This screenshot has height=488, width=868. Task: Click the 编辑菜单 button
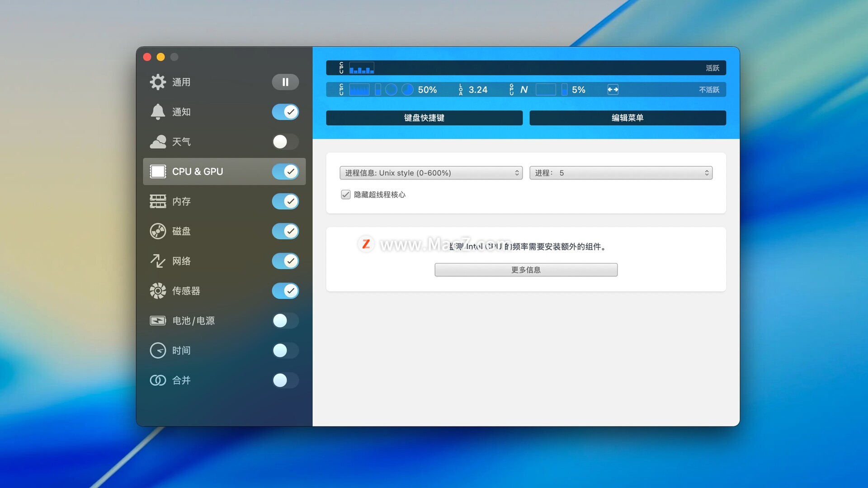pos(627,118)
